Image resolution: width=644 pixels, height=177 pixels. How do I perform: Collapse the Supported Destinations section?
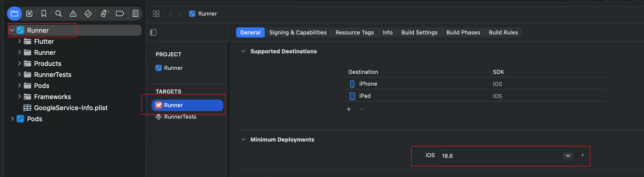243,51
